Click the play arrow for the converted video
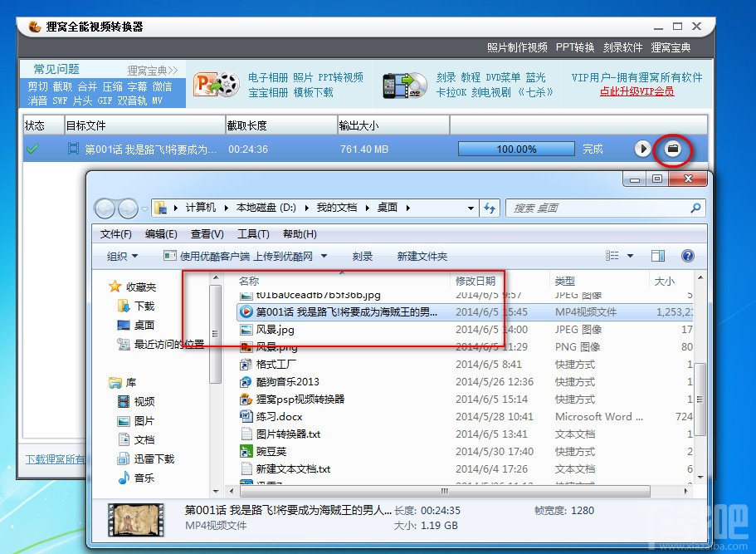Viewport: 756px width, 554px height. point(644,150)
